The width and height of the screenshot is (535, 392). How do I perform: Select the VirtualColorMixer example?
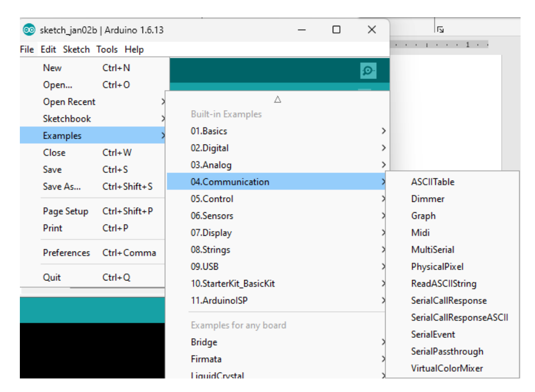tap(447, 369)
